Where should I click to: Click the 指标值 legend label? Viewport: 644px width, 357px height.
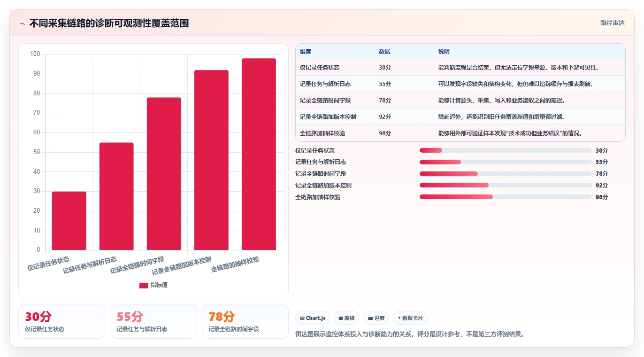(x=159, y=285)
